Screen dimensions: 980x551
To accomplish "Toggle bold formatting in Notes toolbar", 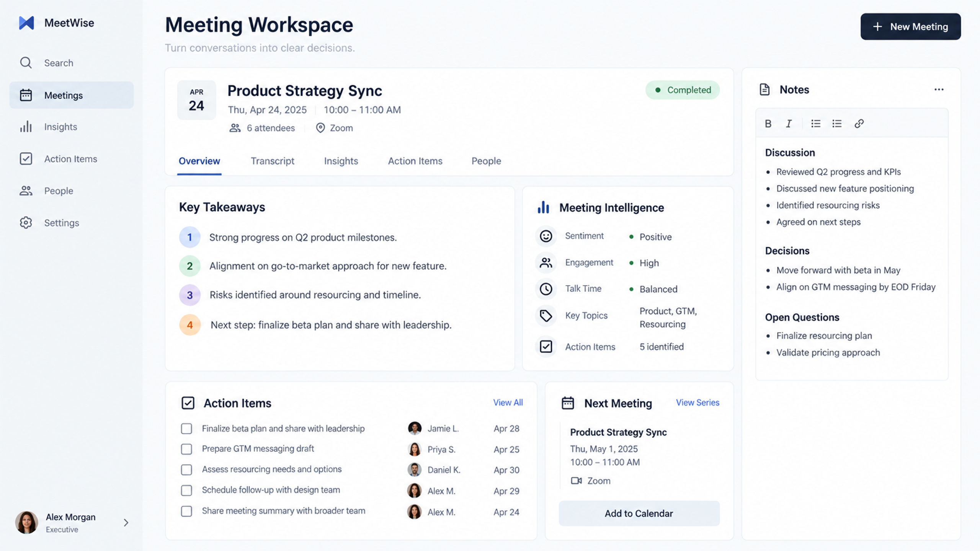I will tap(768, 124).
